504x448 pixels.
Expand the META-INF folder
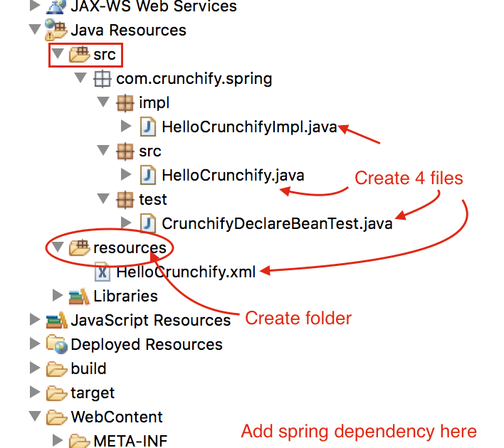click(x=58, y=440)
